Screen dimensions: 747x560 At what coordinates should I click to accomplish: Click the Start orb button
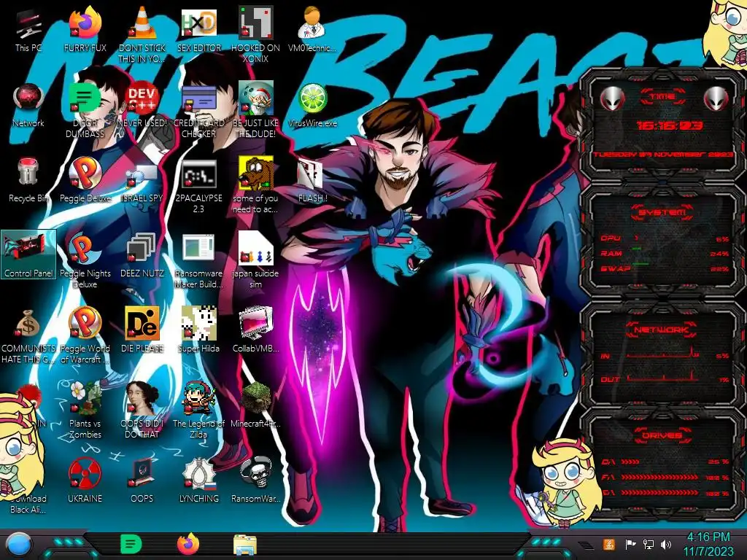pyautogui.click(x=19, y=544)
